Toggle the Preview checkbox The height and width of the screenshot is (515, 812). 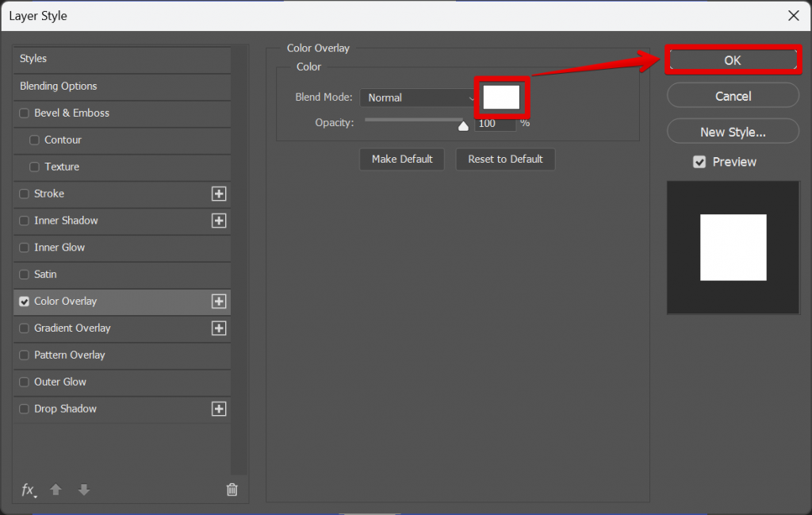pos(699,162)
